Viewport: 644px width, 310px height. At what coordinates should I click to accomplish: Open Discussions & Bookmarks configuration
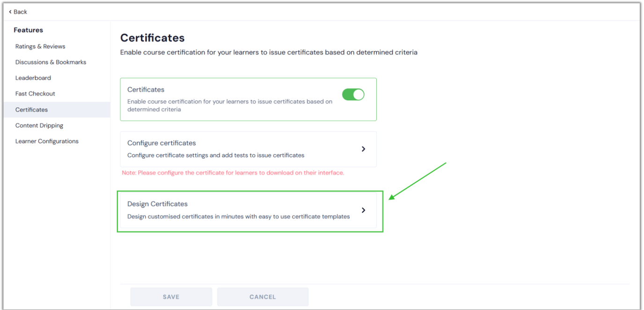[x=51, y=62]
